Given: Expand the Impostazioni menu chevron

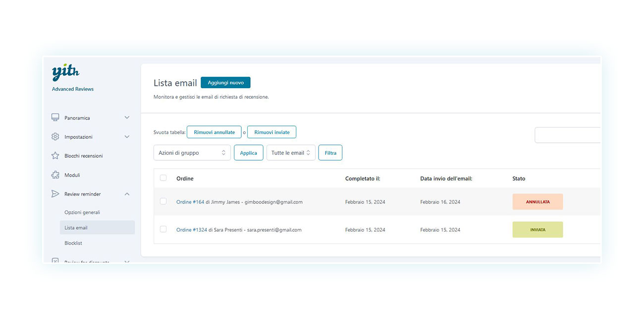Looking at the screenshot, I should tap(127, 137).
